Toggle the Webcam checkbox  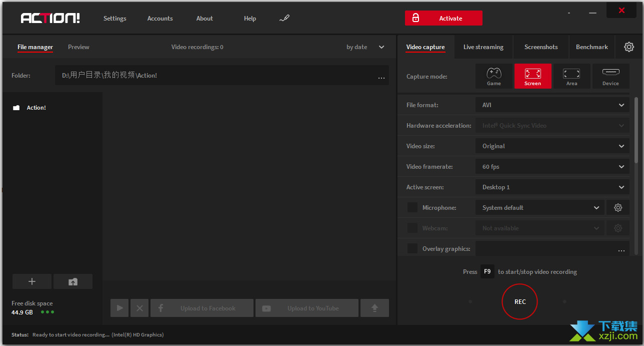[412, 228]
